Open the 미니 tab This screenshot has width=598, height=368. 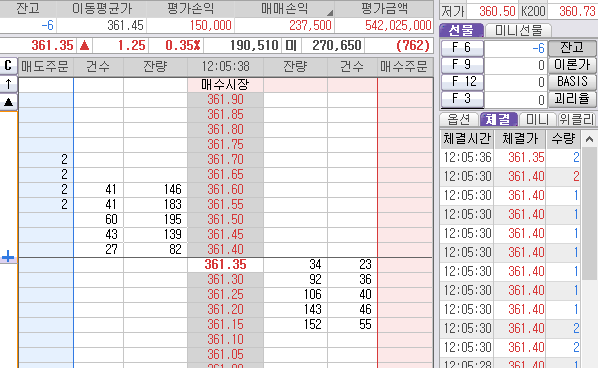(537, 119)
